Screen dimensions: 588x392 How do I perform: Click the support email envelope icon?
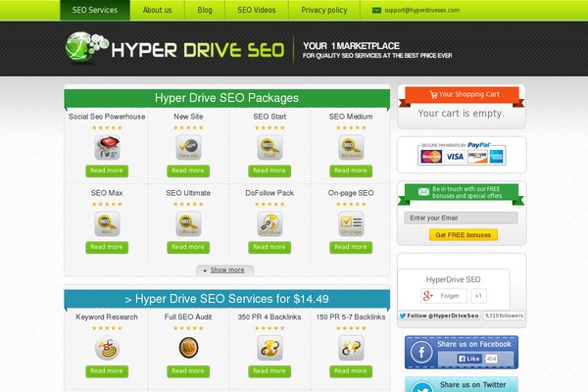pyautogui.click(x=376, y=10)
